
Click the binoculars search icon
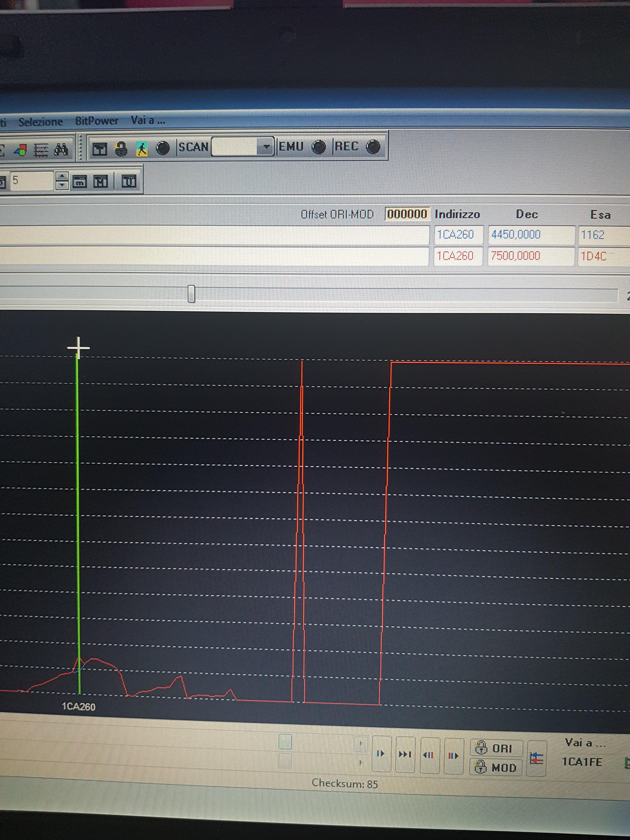pyautogui.click(x=61, y=150)
